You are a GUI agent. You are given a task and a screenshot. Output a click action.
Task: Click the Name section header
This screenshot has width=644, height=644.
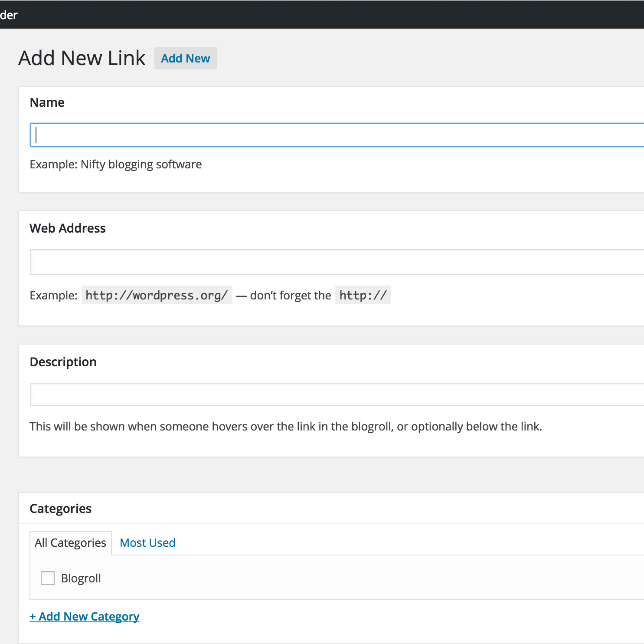[47, 102]
